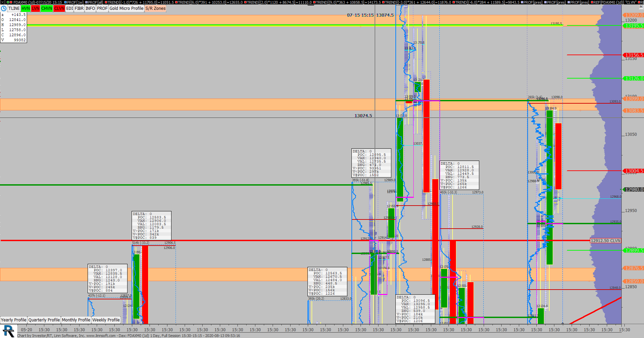Click the TREND =11876.0 legend entry
Viewport: 644px width, 338px height.
tap(417, 2)
